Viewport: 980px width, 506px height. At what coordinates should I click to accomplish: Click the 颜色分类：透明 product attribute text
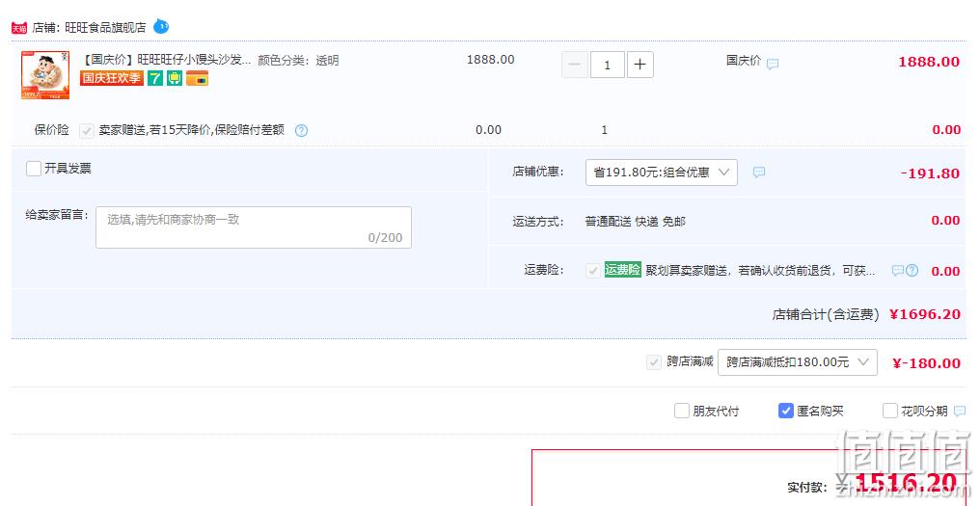tap(298, 60)
